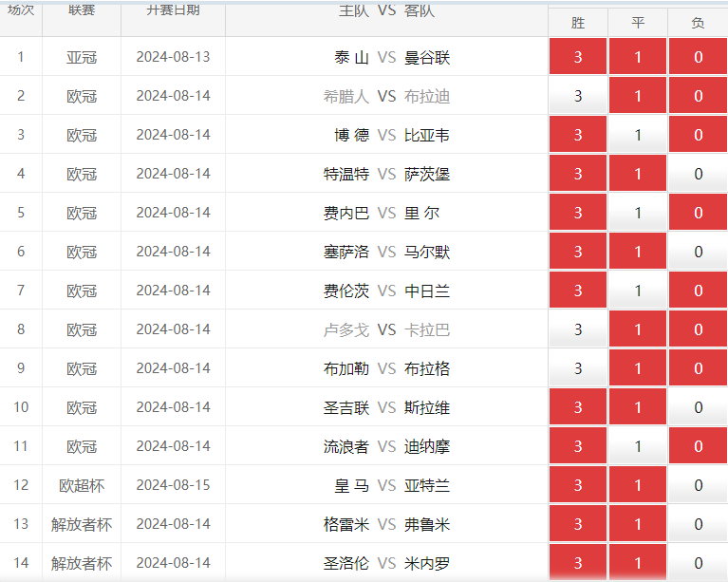Click 欧冠 league in match row 5

(x=82, y=214)
